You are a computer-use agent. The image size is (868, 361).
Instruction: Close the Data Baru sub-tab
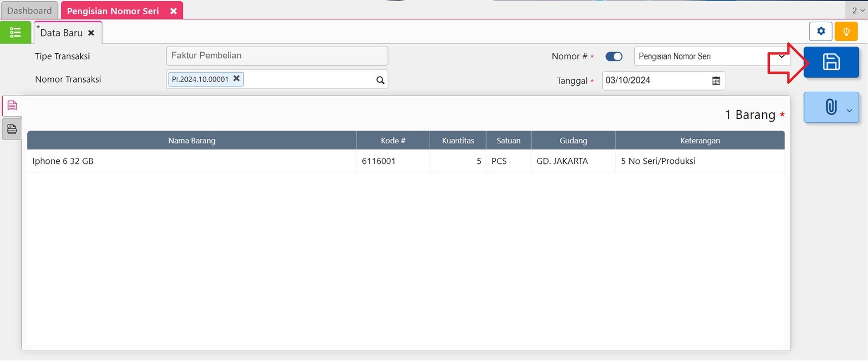click(x=91, y=33)
